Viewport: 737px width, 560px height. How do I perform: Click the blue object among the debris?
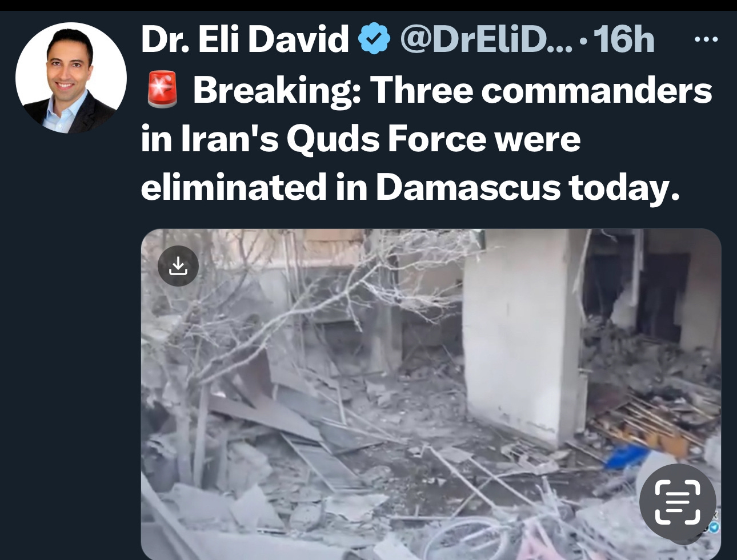pyautogui.click(x=627, y=456)
